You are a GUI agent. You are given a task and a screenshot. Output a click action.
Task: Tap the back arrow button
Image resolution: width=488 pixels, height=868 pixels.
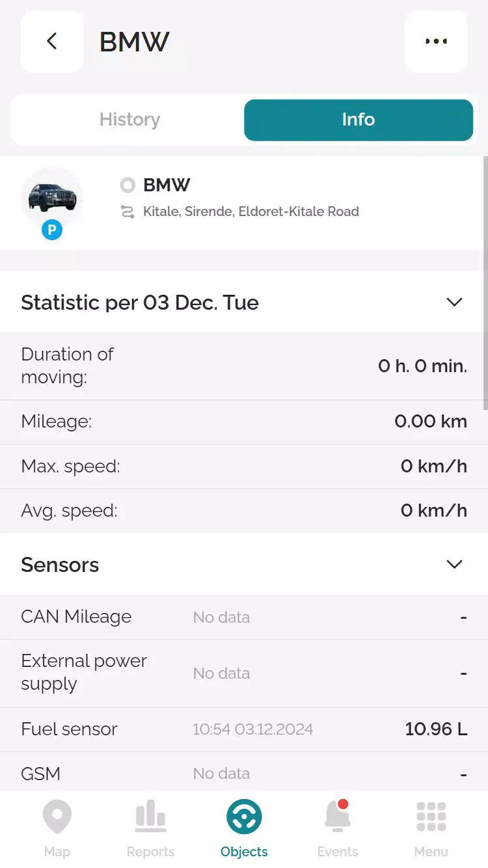point(52,42)
